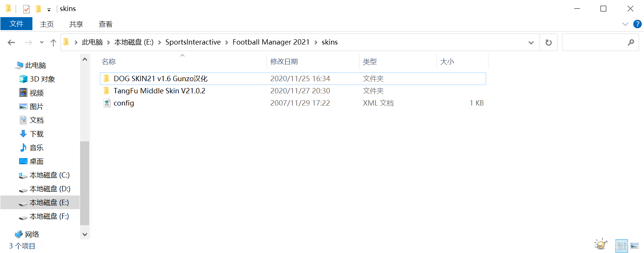Open config XML file
Image resolution: width=644 pixels, height=253 pixels.
pos(124,103)
